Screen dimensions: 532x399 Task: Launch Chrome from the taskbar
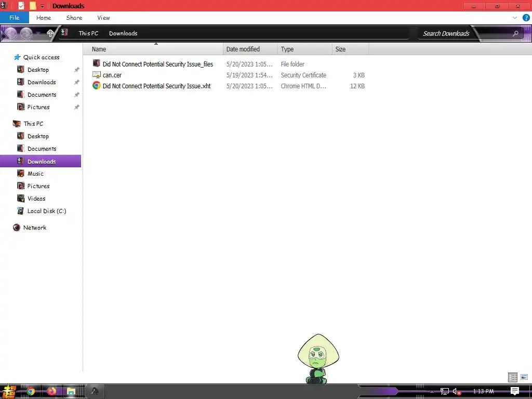coord(31,392)
